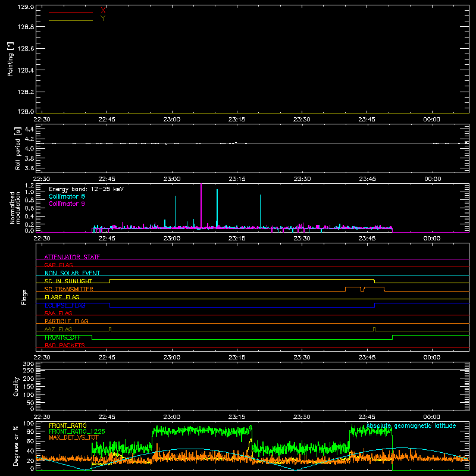Screen dimensions: 476x476
Task: Click the AA7_FLAG label
Action: pyautogui.click(x=58, y=329)
